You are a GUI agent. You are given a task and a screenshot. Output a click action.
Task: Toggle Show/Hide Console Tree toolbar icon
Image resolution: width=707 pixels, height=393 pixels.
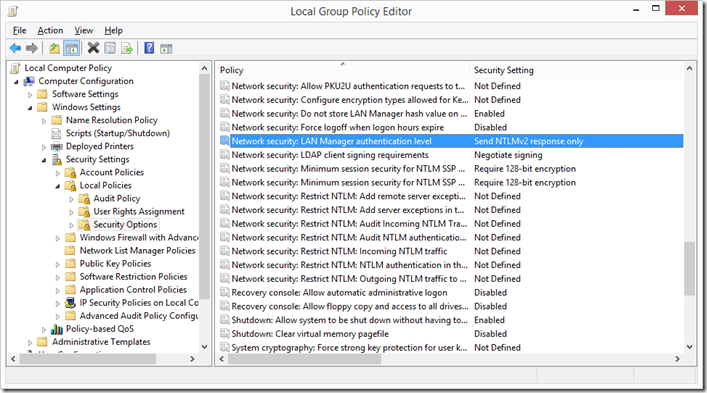71,48
